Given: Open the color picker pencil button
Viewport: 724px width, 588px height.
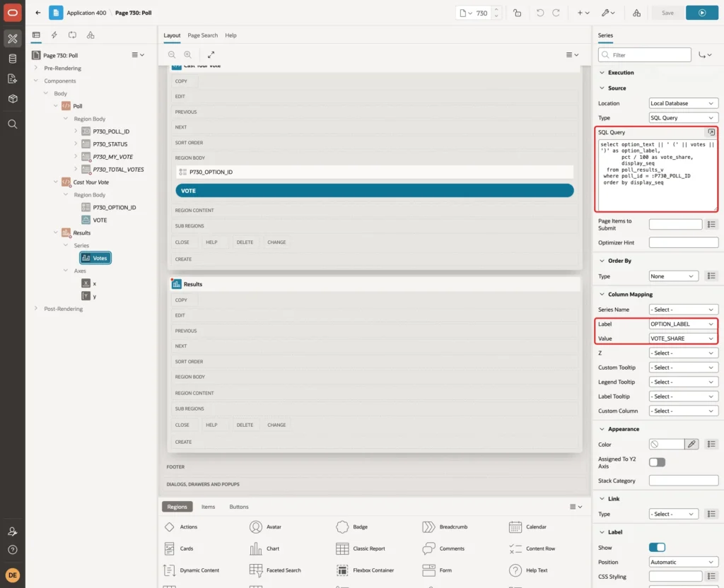Looking at the screenshot, I should click(691, 444).
